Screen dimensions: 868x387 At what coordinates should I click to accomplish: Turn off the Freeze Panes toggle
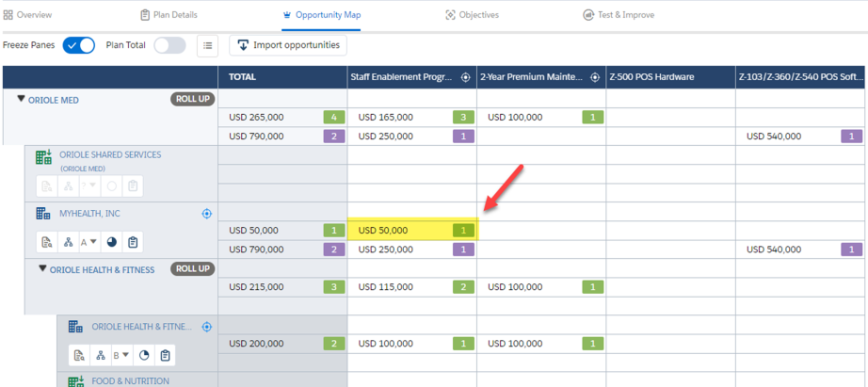click(x=78, y=45)
